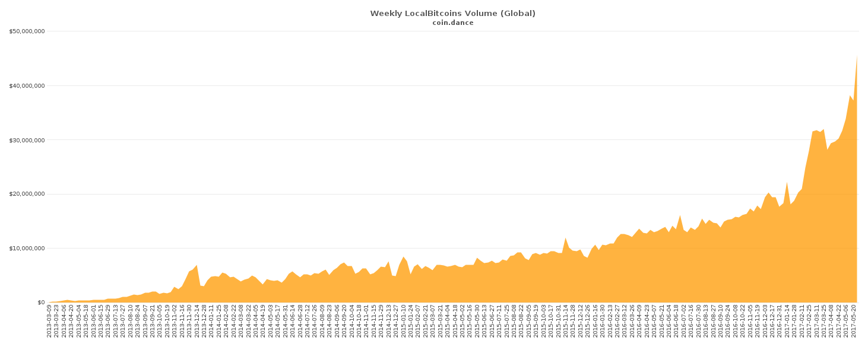Viewport: 868px width, 347px height.
Task: Click the 2014-08-09 x-axis date label
Action: [322, 321]
